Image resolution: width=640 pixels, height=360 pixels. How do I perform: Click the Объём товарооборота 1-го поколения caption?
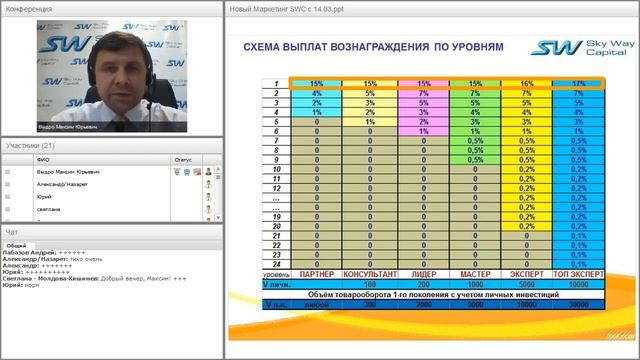coord(433,294)
